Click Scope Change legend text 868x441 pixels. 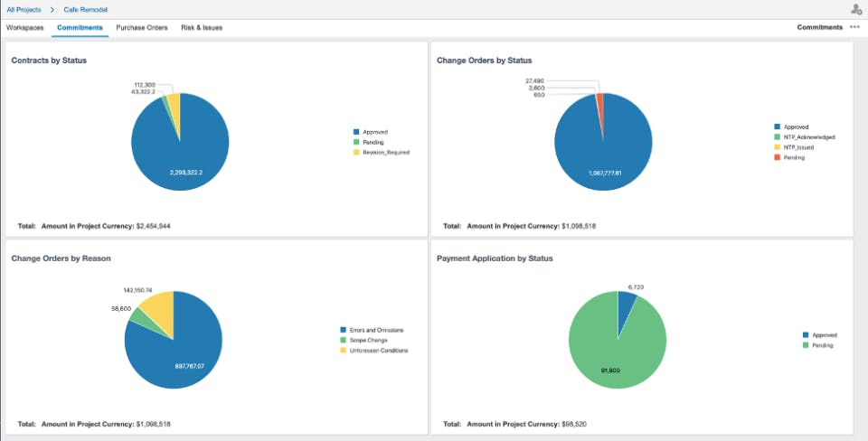tap(369, 341)
